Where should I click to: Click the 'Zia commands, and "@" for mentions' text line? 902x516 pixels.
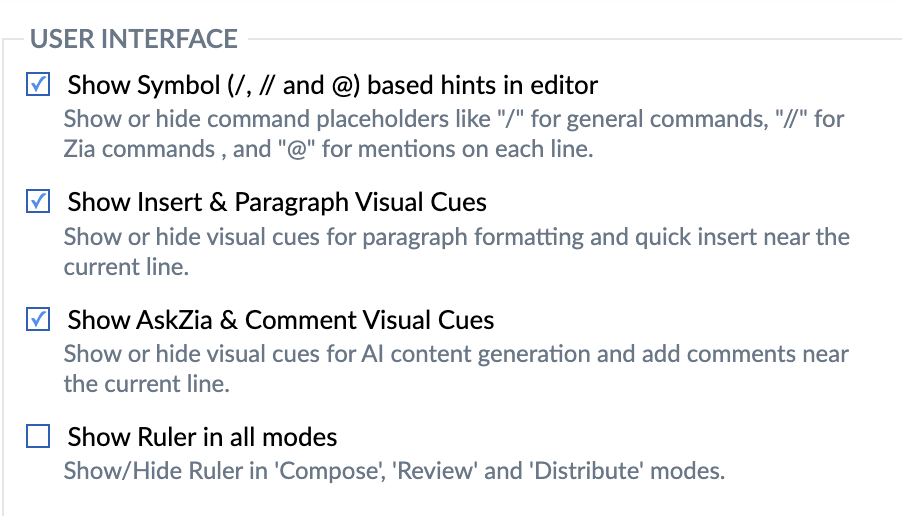tap(328, 149)
